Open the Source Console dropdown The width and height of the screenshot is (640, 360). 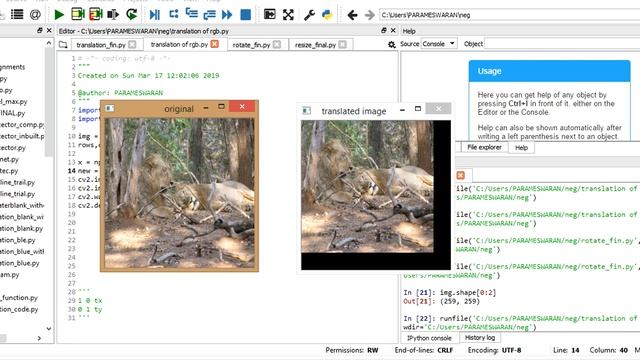tap(439, 44)
